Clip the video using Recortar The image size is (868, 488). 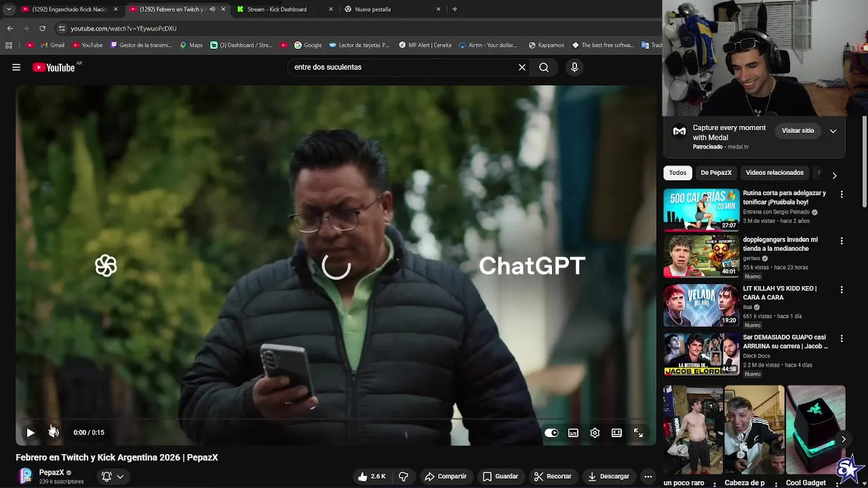pos(553,476)
